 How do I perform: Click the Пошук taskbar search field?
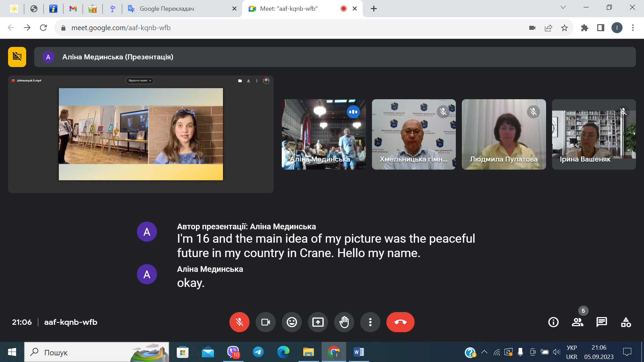pyautogui.click(x=97, y=352)
